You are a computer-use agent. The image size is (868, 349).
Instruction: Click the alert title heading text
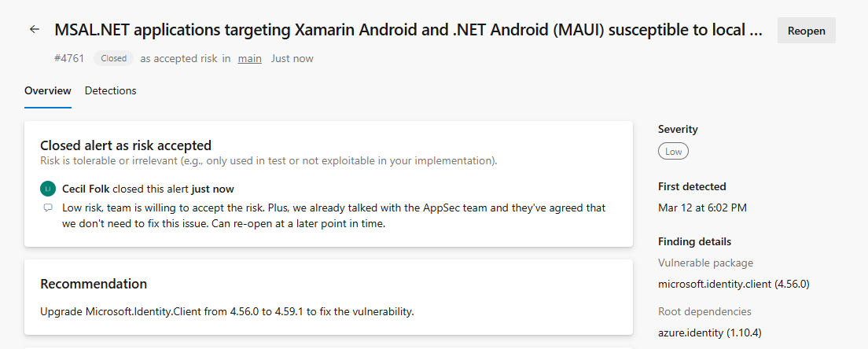point(409,31)
